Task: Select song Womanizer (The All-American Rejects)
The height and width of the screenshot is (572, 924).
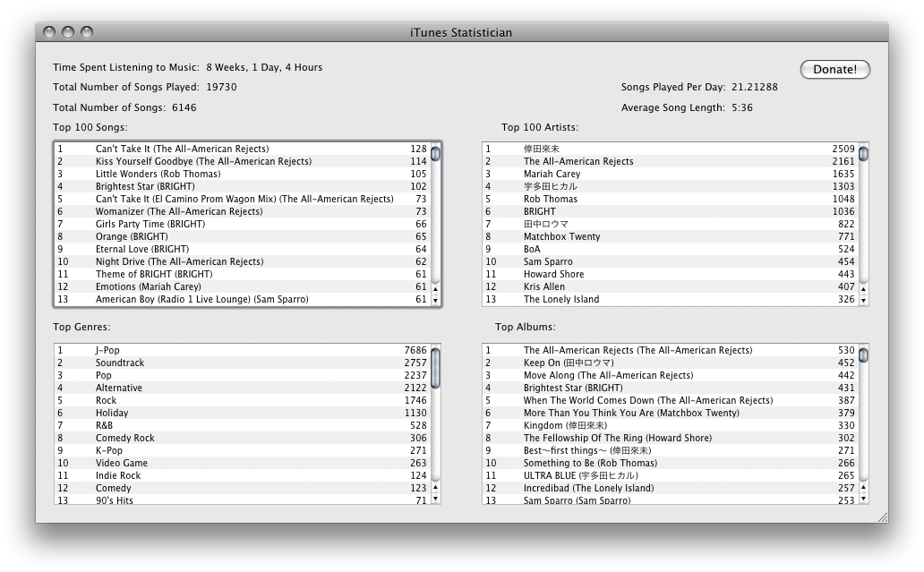Action: 243,211
